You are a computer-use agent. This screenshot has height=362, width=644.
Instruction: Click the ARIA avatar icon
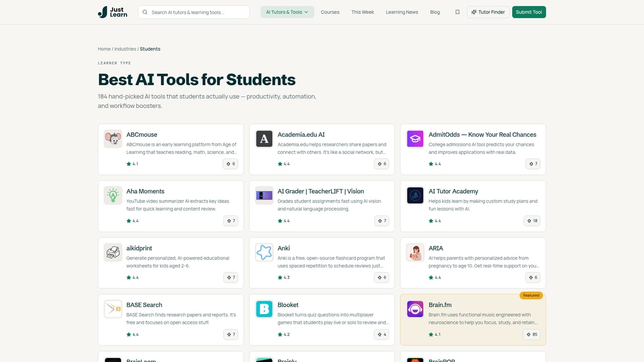pos(415,252)
